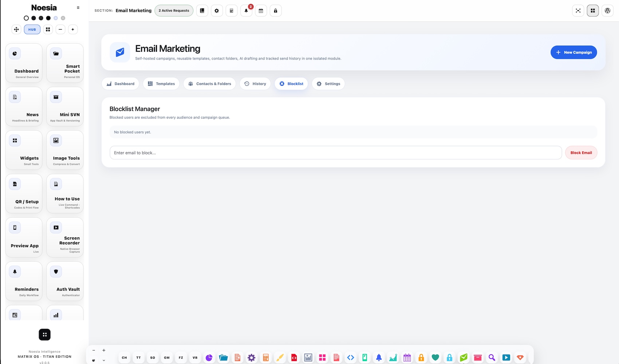Open the 2 Active Requests dropdown
Viewport: 619px width, 364px height.
[x=174, y=11]
